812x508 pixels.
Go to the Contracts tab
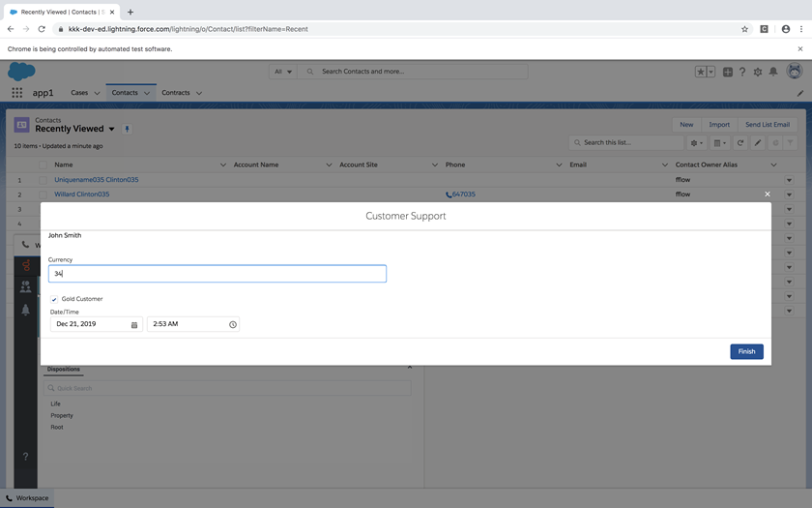(176, 93)
